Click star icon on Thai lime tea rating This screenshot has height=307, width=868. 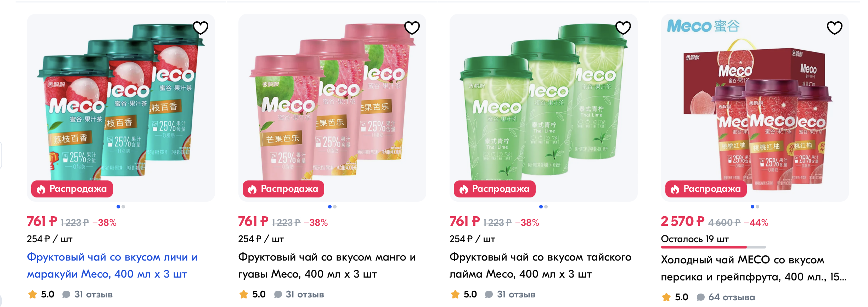coord(455,294)
